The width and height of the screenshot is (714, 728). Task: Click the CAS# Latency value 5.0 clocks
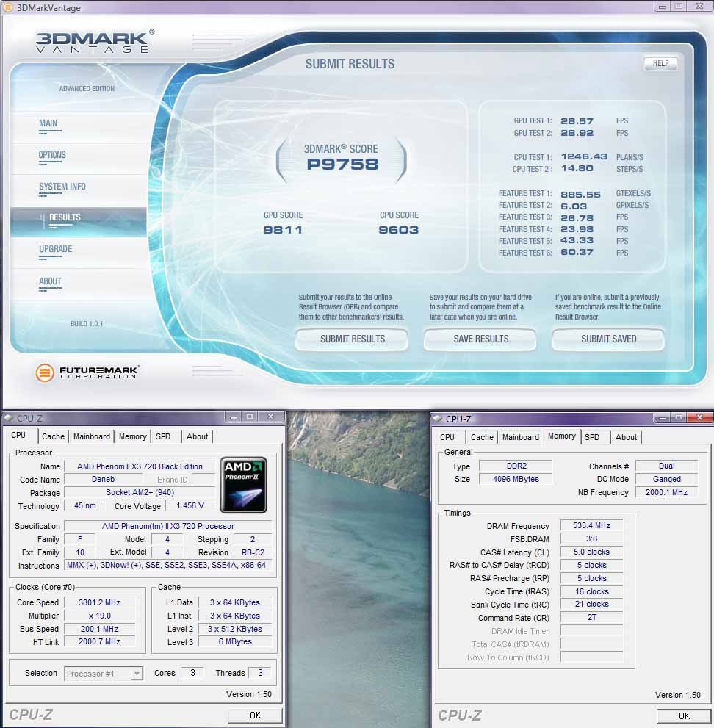pos(591,552)
